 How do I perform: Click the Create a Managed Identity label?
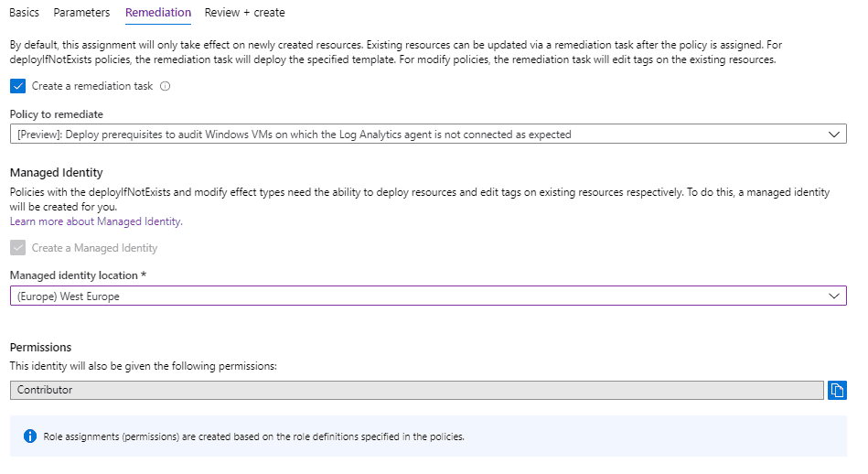(x=94, y=248)
